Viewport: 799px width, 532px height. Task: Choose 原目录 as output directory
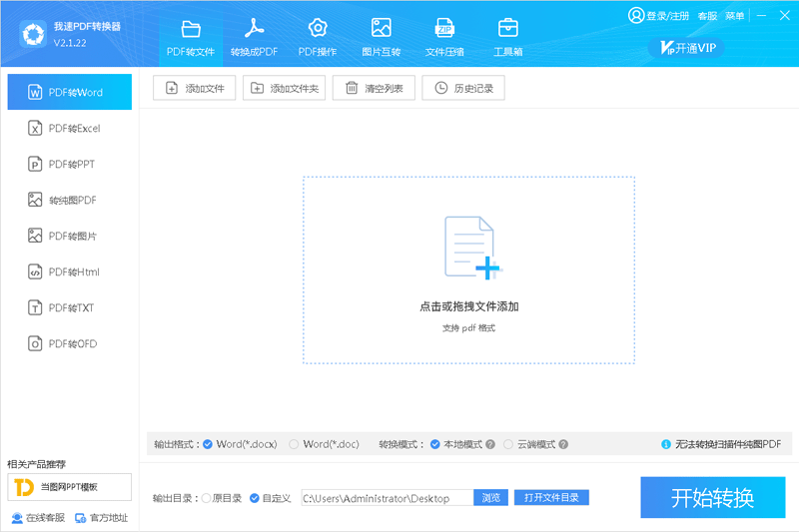207,498
